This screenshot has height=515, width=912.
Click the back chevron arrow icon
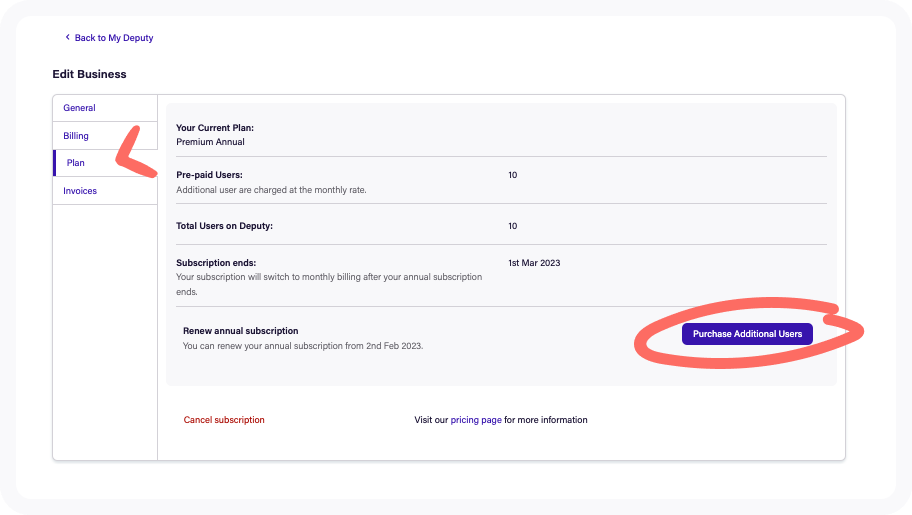pos(67,37)
